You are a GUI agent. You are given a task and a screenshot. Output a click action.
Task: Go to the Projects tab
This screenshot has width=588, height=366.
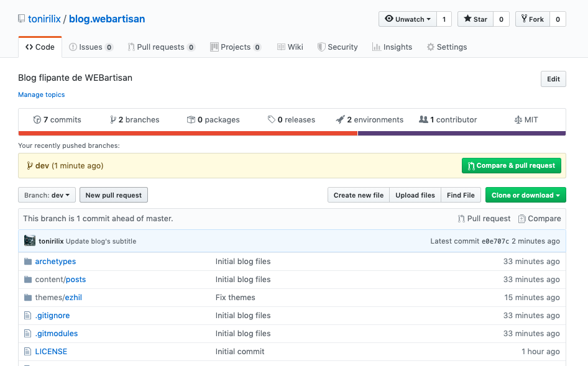pyautogui.click(x=236, y=47)
